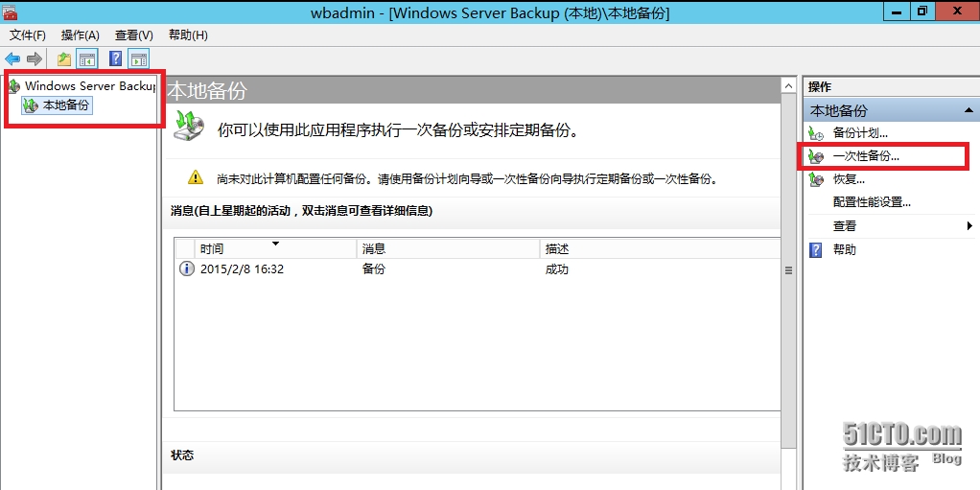This screenshot has height=490, width=980.
Task: Click the 状态 section heading
Action: point(182,455)
